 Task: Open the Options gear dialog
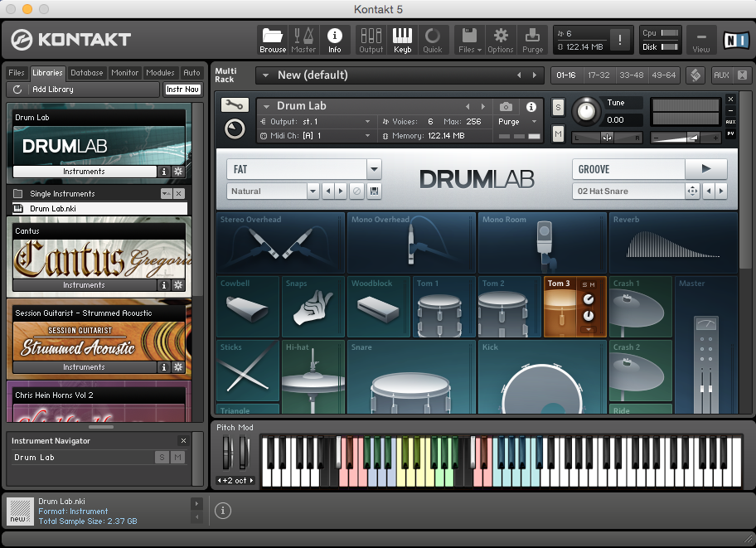click(x=501, y=40)
